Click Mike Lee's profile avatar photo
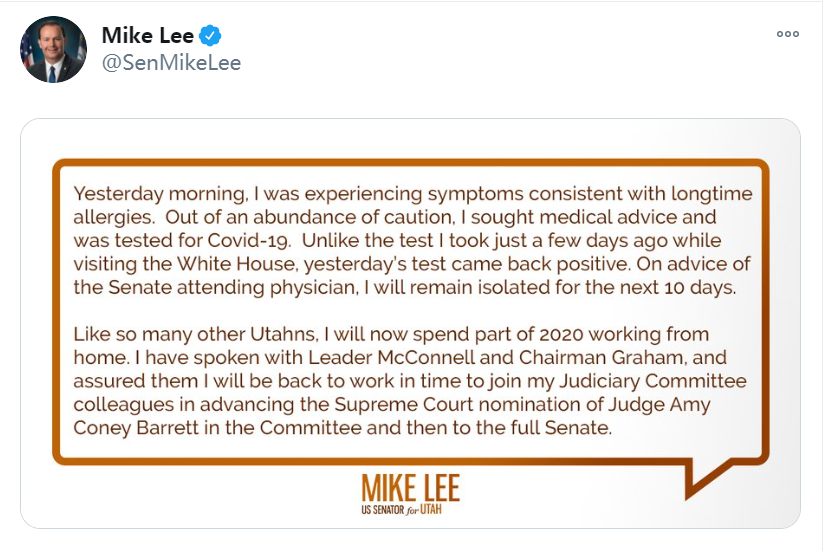 pos(53,49)
